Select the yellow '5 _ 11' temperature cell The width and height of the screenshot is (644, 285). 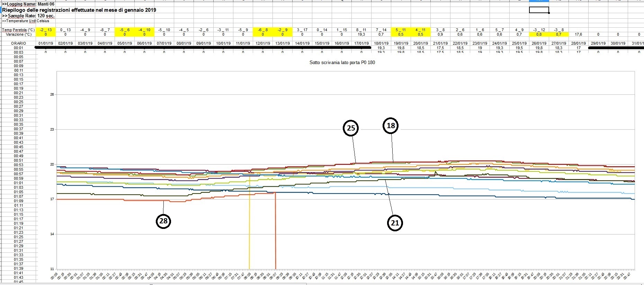401,30
